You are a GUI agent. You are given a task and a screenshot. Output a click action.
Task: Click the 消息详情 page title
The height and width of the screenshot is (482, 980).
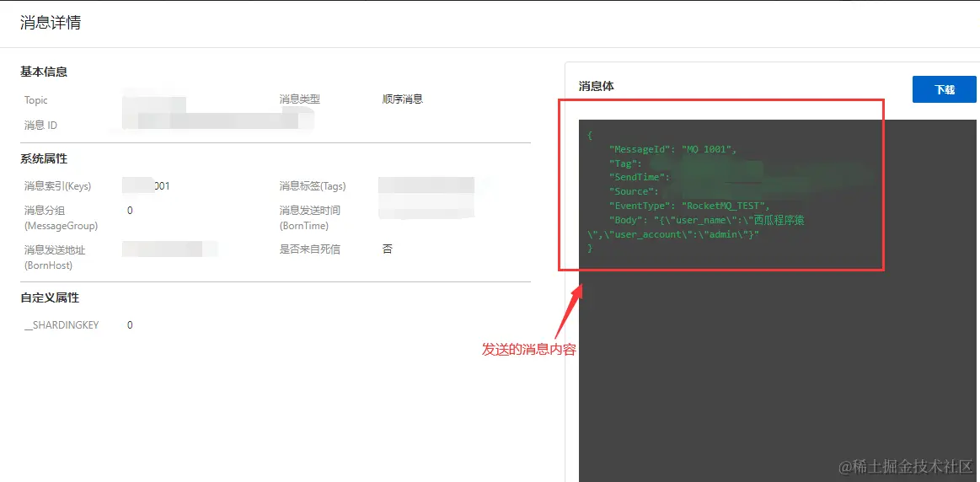click(51, 23)
